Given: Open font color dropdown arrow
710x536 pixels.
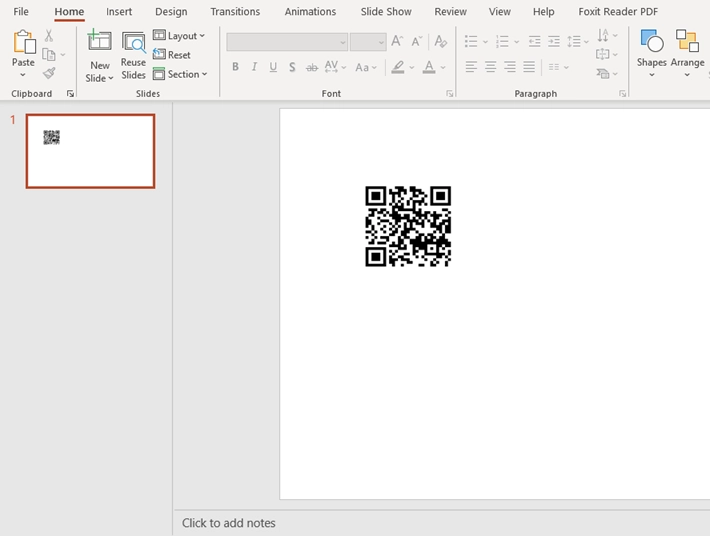Looking at the screenshot, I should click(x=443, y=67).
